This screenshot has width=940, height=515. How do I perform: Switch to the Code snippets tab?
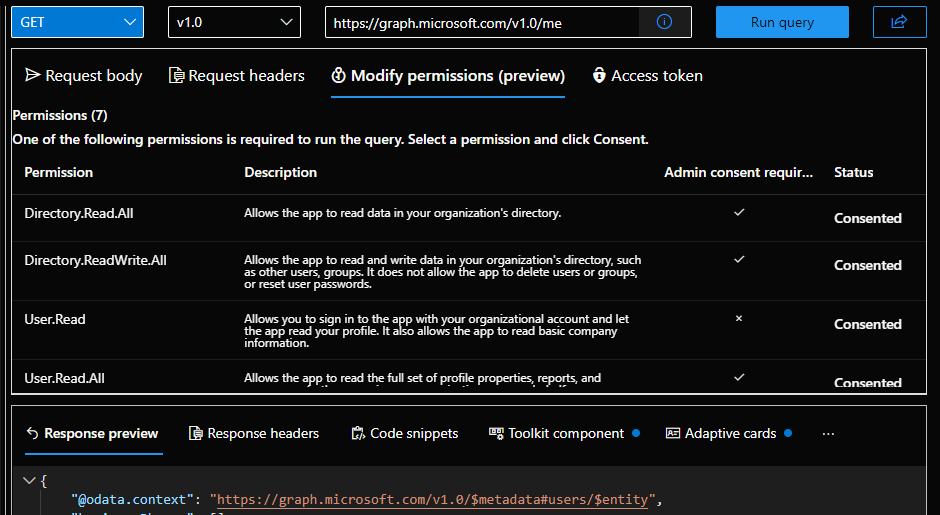pos(405,433)
